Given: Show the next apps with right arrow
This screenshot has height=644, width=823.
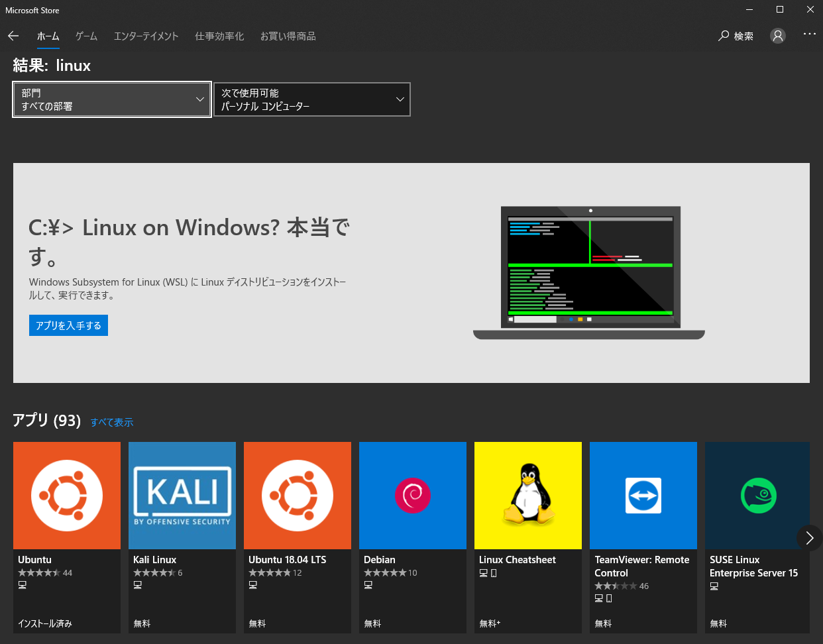Looking at the screenshot, I should tap(809, 538).
